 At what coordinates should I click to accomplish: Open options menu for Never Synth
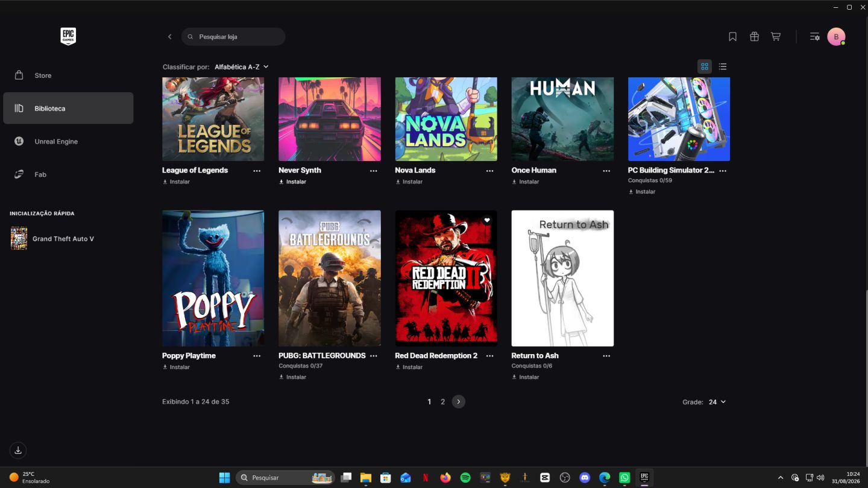coord(373,171)
